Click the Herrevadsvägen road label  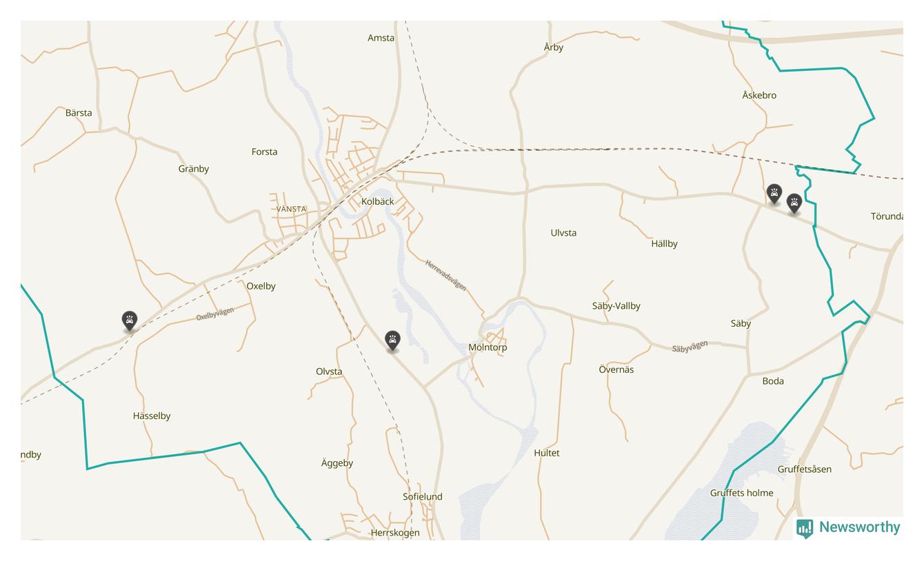click(445, 275)
